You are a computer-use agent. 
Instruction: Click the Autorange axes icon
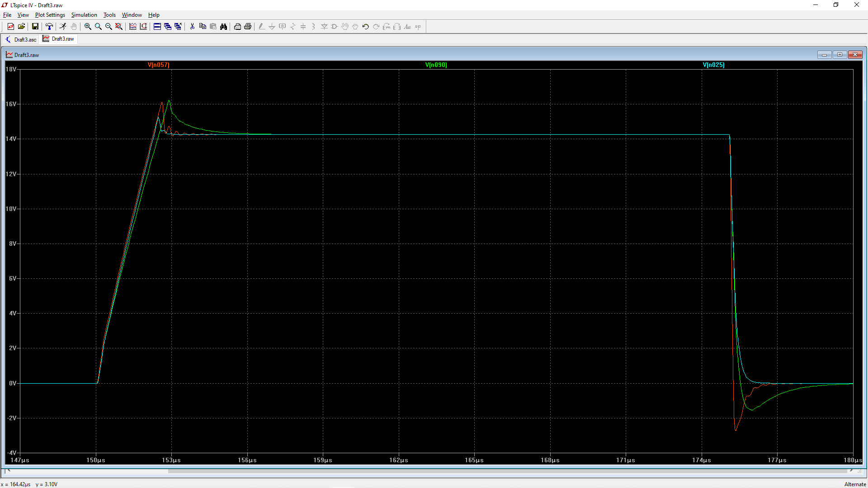[x=143, y=27]
